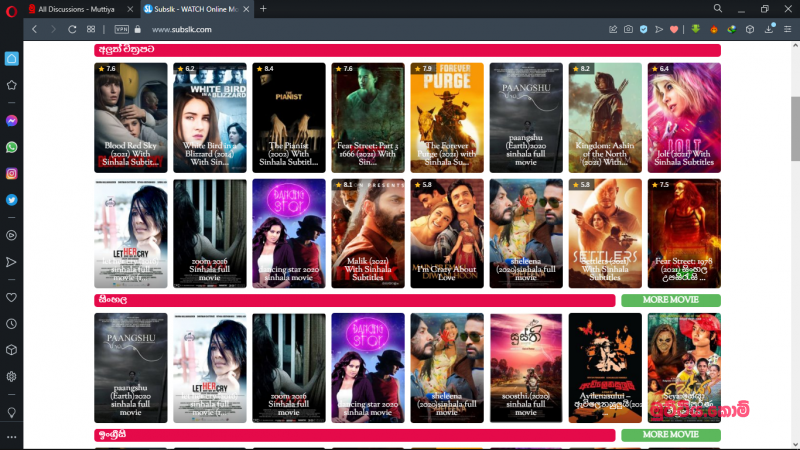Close the Subslk tab
800x450 pixels.
point(246,9)
